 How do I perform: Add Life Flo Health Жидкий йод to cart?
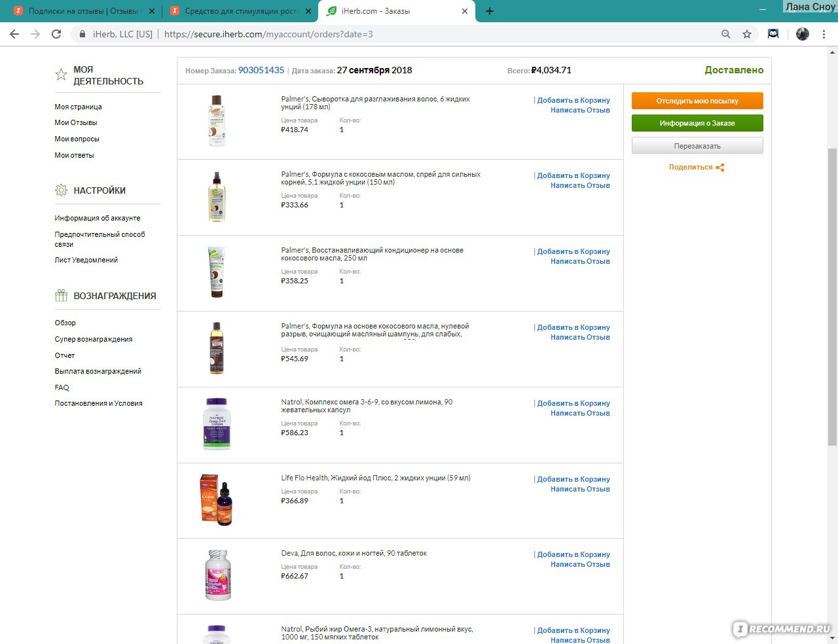pos(574,479)
